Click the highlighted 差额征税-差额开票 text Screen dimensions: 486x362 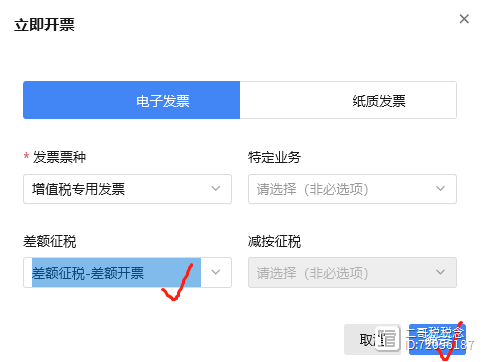[88, 273]
